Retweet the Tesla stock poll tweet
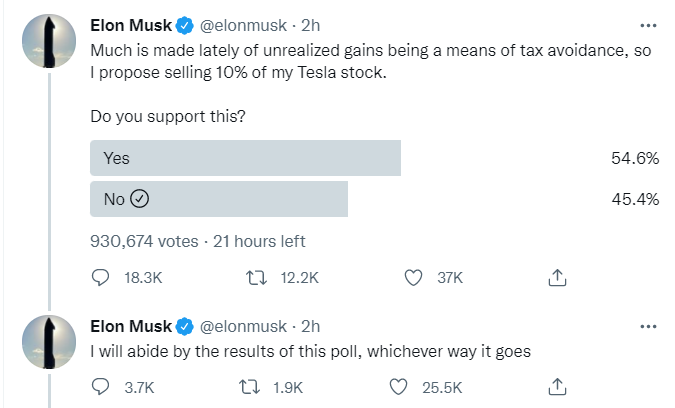This screenshot has height=408, width=675. tap(256, 278)
